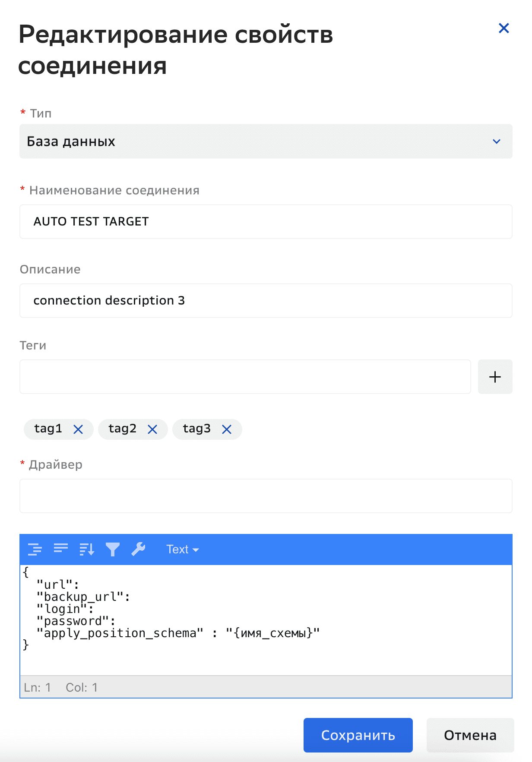Click the sort contents icon in editor
Image resolution: width=532 pixels, height=762 pixels.
tap(87, 549)
